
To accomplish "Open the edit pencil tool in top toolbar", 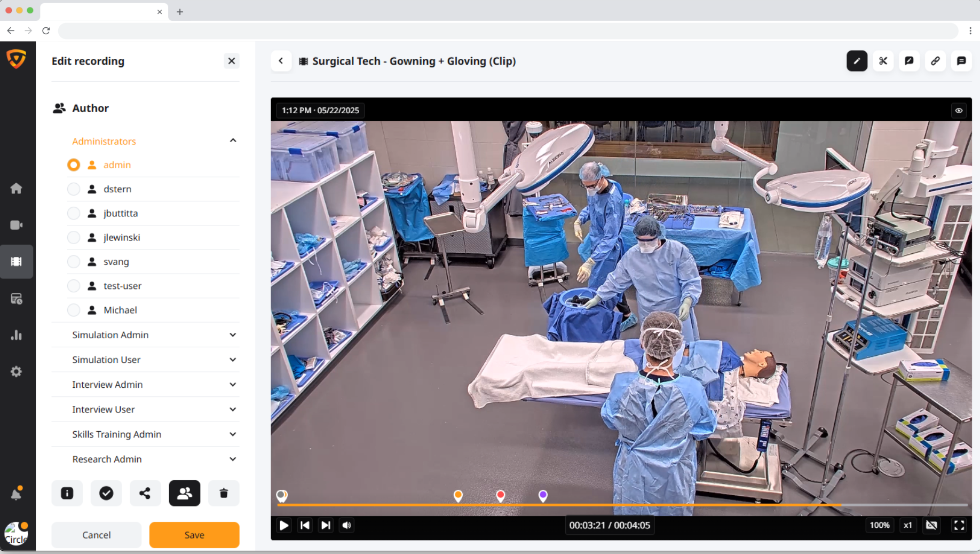I will [857, 61].
